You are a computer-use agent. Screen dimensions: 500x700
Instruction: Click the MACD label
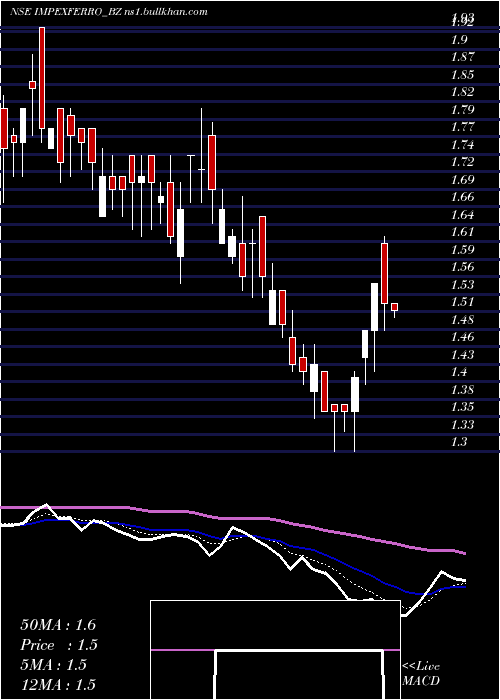pyautogui.click(x=421, y=681)
